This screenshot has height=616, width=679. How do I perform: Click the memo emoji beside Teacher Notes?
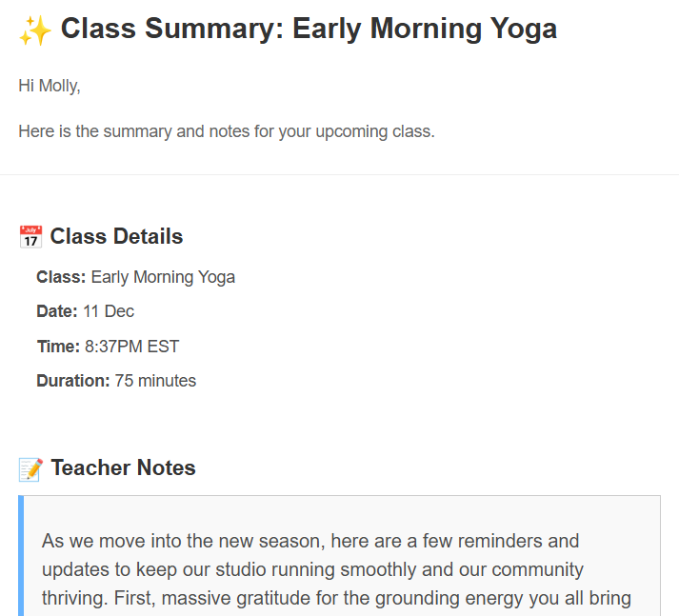[30, 468]
